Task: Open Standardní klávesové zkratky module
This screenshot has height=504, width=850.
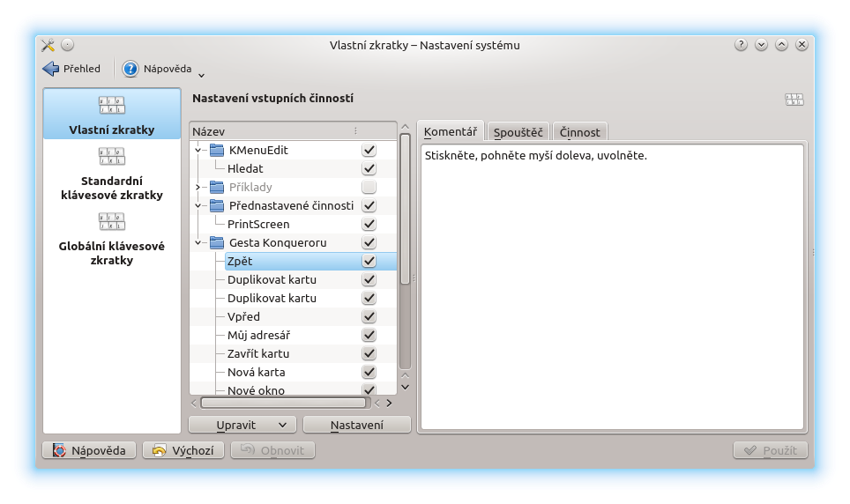Action: tap(112, 173)
